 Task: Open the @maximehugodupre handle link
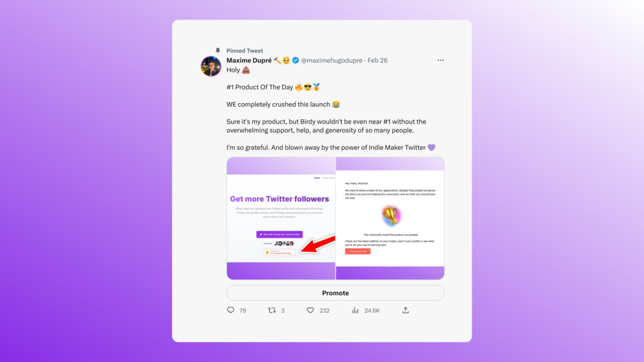point(331,60)
